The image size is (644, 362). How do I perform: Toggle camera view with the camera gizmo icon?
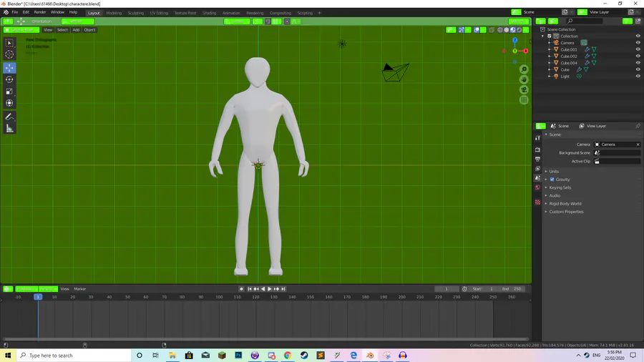(x=524, y=89)
